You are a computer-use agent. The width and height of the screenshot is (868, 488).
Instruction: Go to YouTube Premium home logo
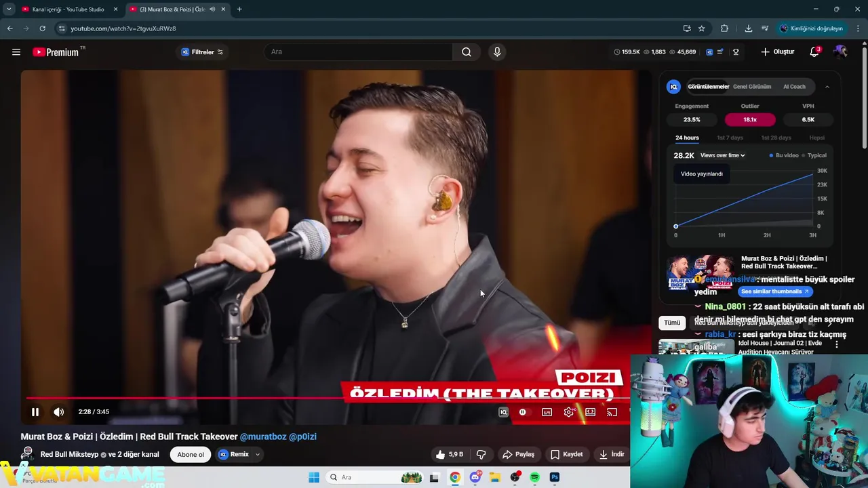point(56,52)
